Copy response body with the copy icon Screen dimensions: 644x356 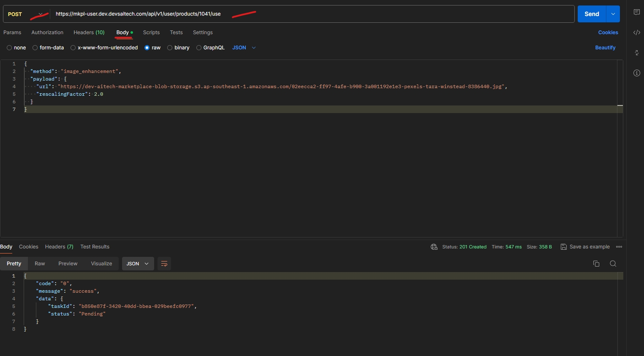click(596, 264)
